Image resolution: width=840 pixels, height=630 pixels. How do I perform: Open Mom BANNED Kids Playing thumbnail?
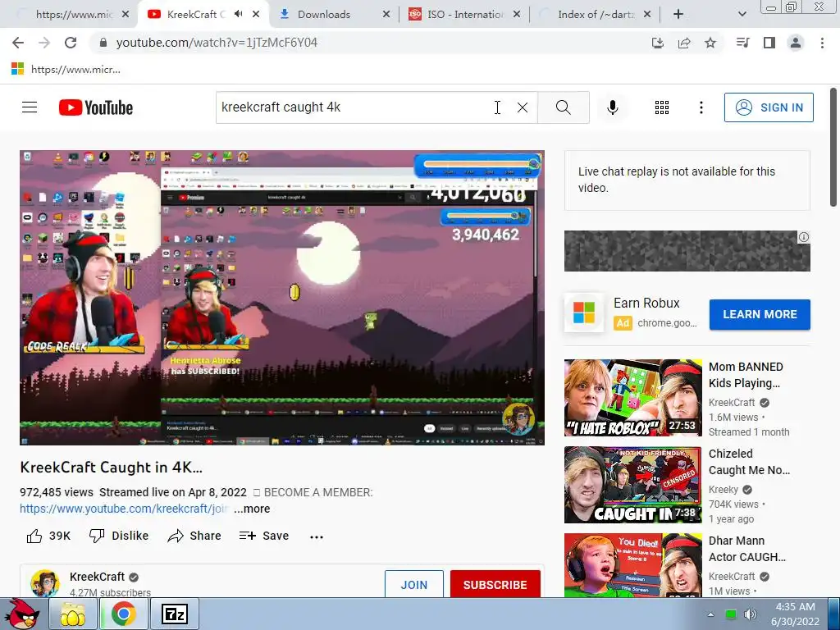click(632, 398)
